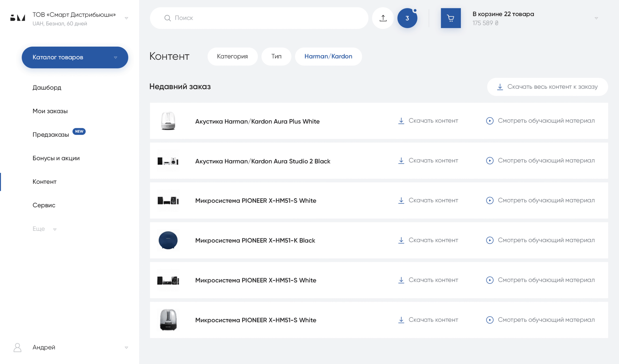619x364 pixels.
Task: Open Мои заказы in sidebar
Action: (50, 111)
